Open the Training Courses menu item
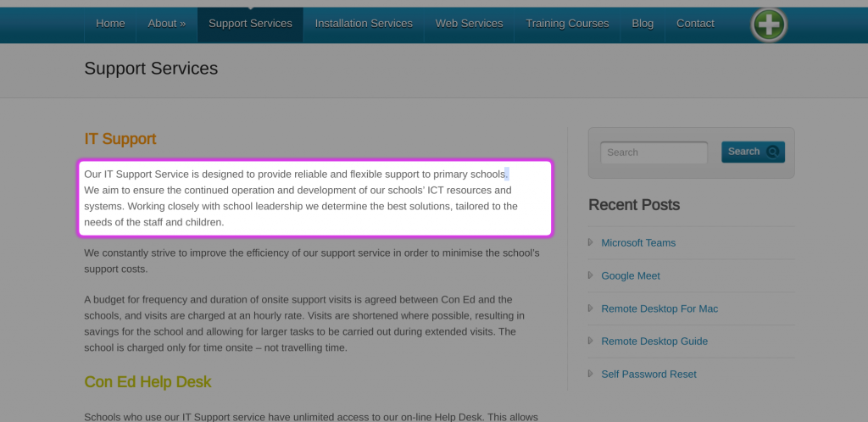The width and height of the screenshot is (868, 422). point(567,24)
